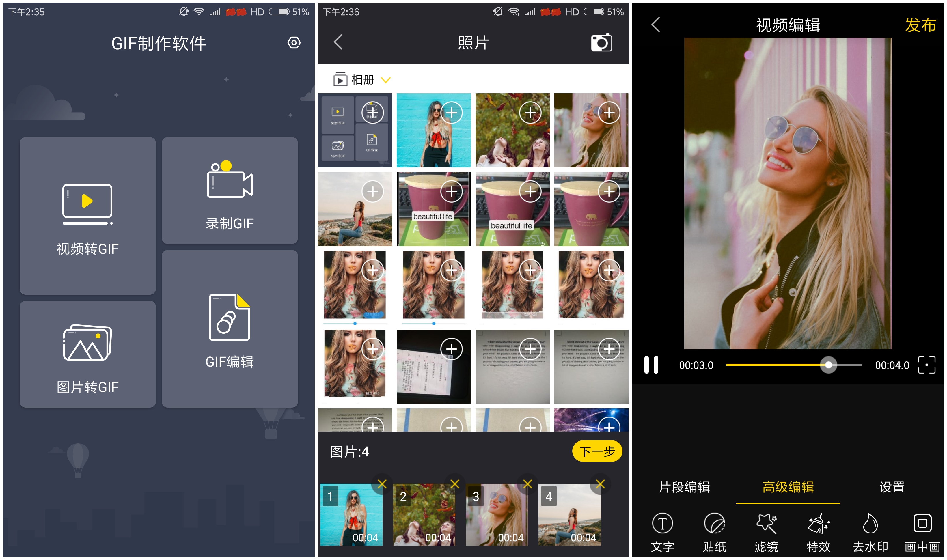The width and height of the screenshot is (947, 560).
Task: Add the blue wall woman photo
Action: pyautogui.click(x=452, y=113)
